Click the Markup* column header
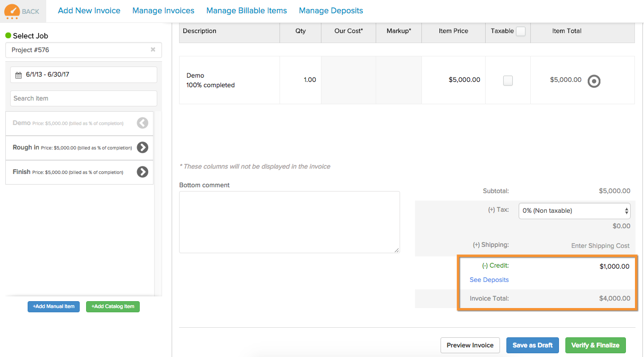 399,31
